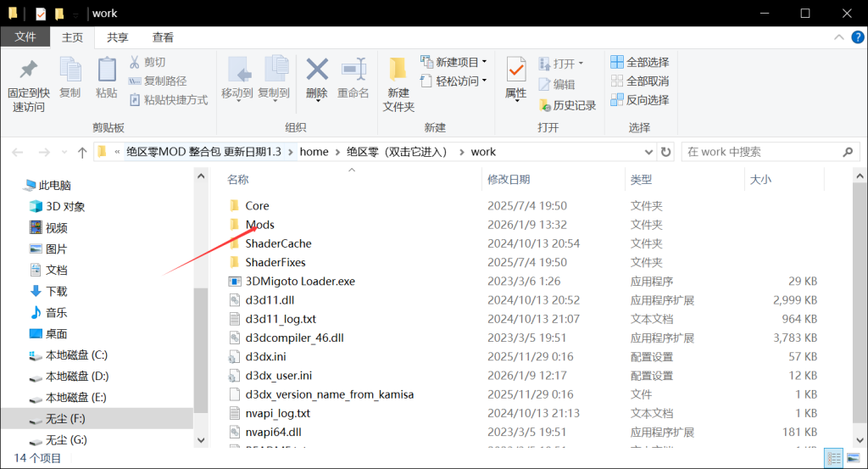
Task: Switch to the Large icons view
Action: point(853,459)
